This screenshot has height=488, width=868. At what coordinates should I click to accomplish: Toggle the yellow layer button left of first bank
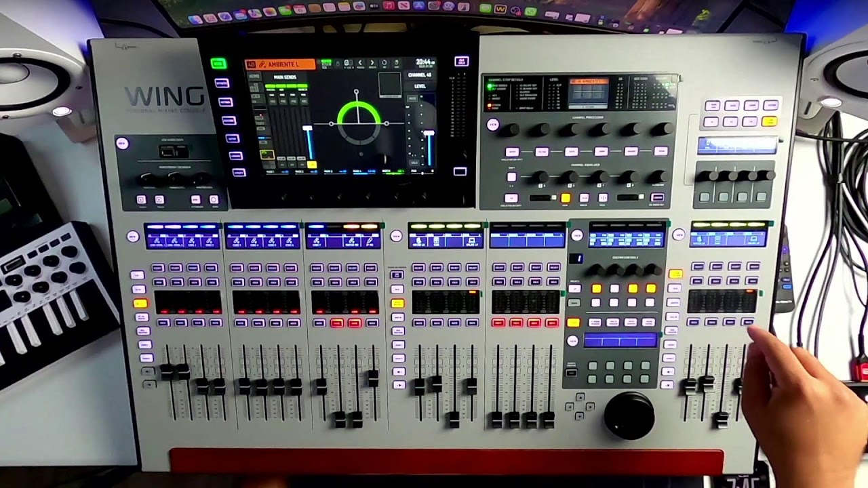pyautogui.click(x=140, y=303)
